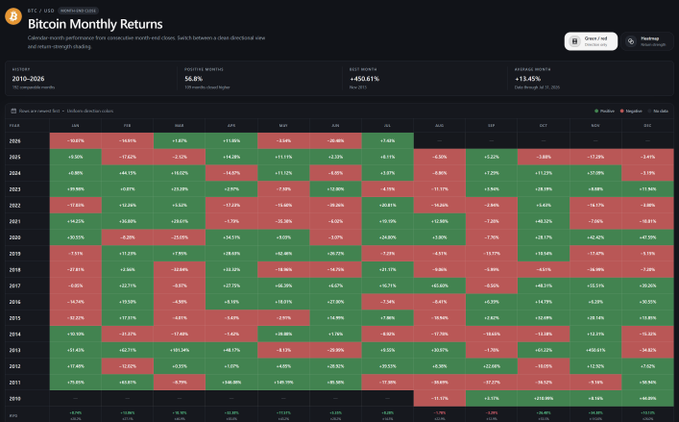Viewport: 679px width, 422px height.
Task: Click the DEC column header
Action: click(x=647, y=126)
